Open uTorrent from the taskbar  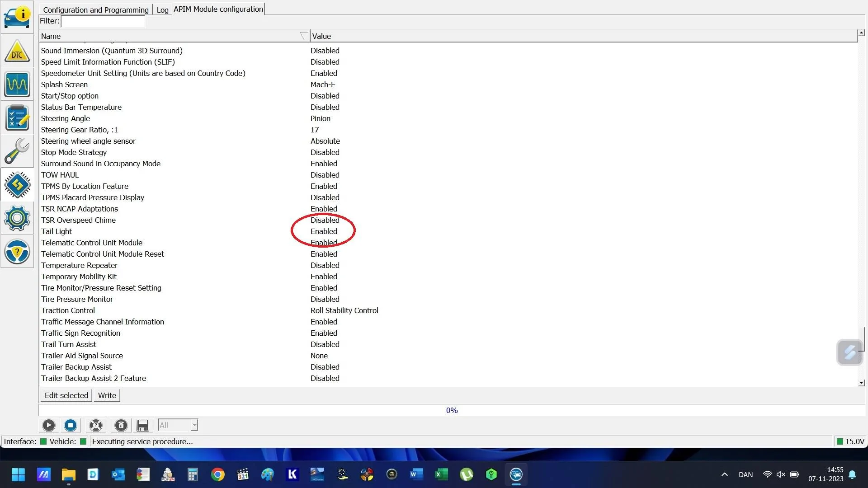[466, 474]
